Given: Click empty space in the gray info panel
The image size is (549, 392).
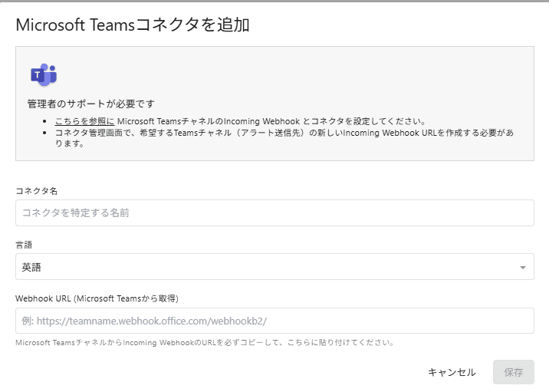Looking at the screenshot, I should coord(345,77).
